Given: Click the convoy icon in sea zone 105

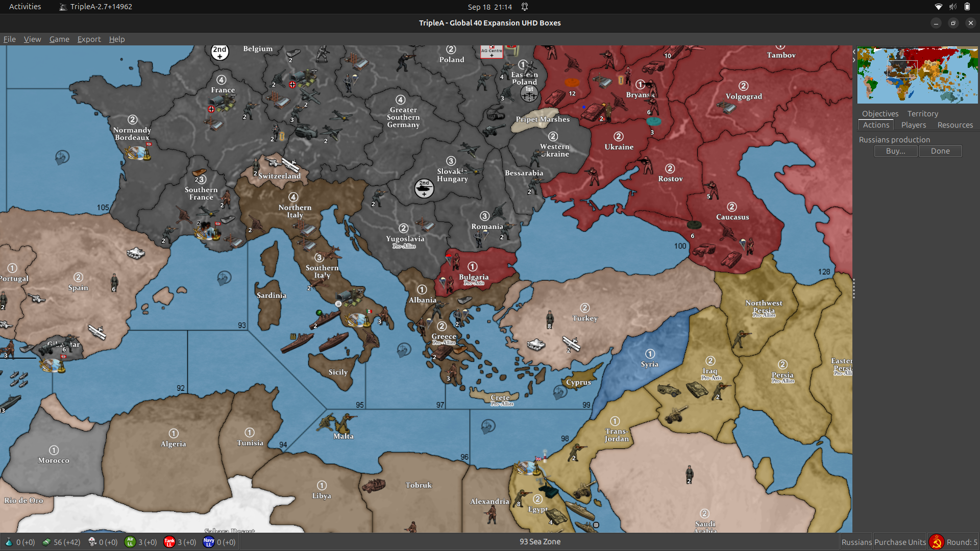Looking at the screenshot, I should pos(62,157).
